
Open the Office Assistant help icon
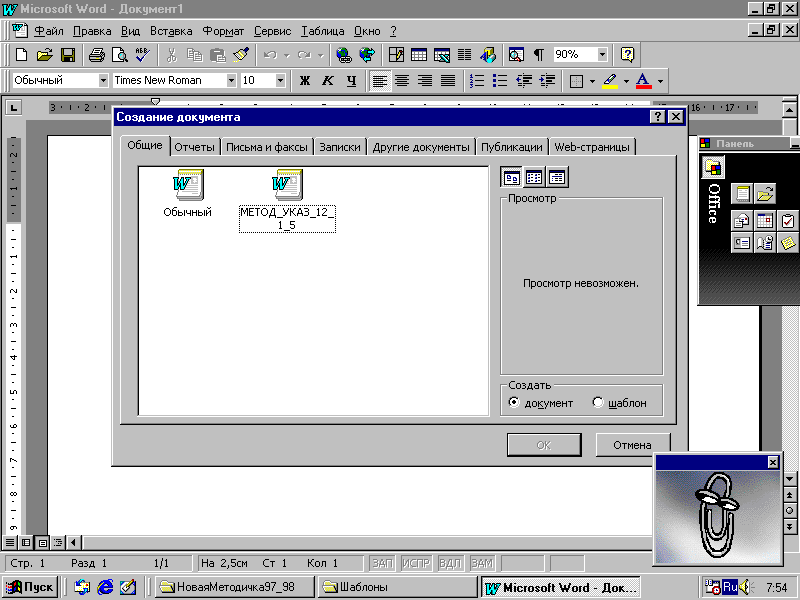click(x=628, y=55)
